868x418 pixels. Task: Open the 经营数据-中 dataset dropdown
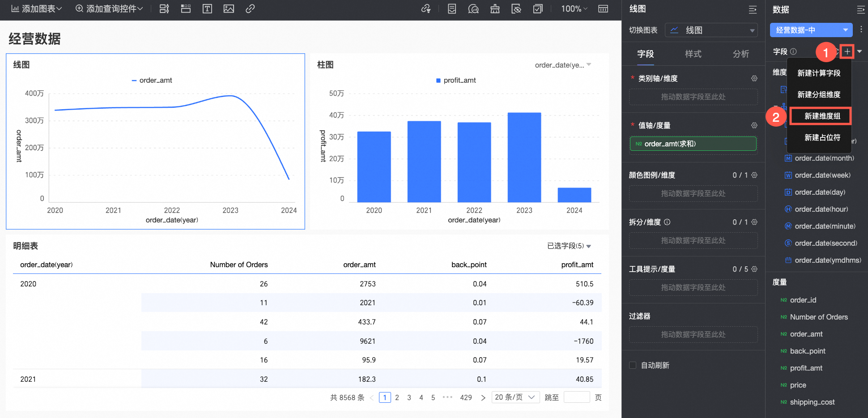pyautogui.click(x=811, y=30)
